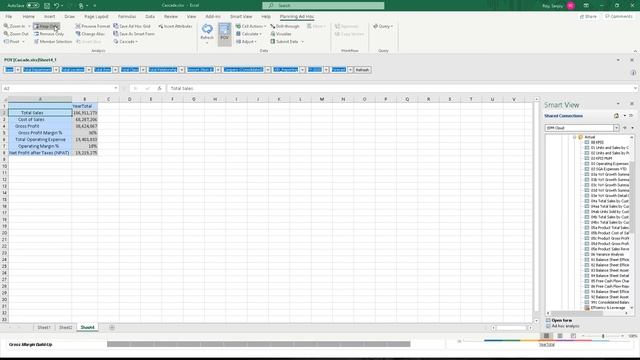Close the Smart View panel
This screenshot has width=640, height=360.
pos(632,104)
